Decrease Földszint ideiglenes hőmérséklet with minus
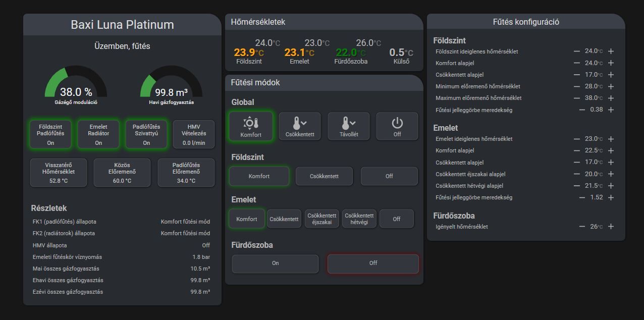Viewport: 644px width, 320px height. point(577,51)
